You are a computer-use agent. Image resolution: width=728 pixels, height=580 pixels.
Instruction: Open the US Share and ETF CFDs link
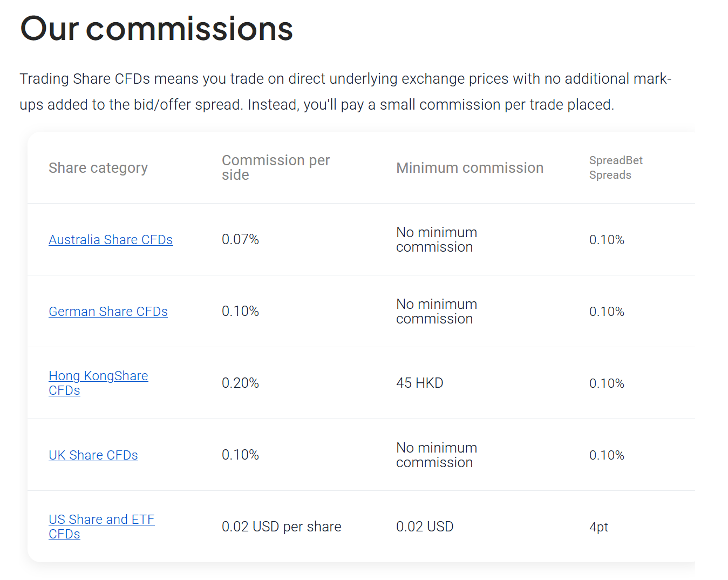point(101,527)
